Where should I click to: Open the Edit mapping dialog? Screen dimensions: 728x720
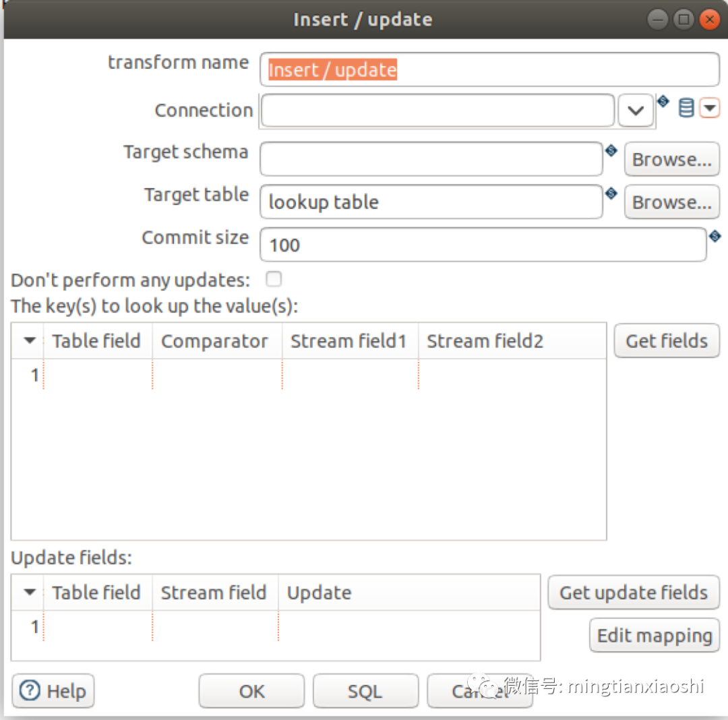[654, 636]
